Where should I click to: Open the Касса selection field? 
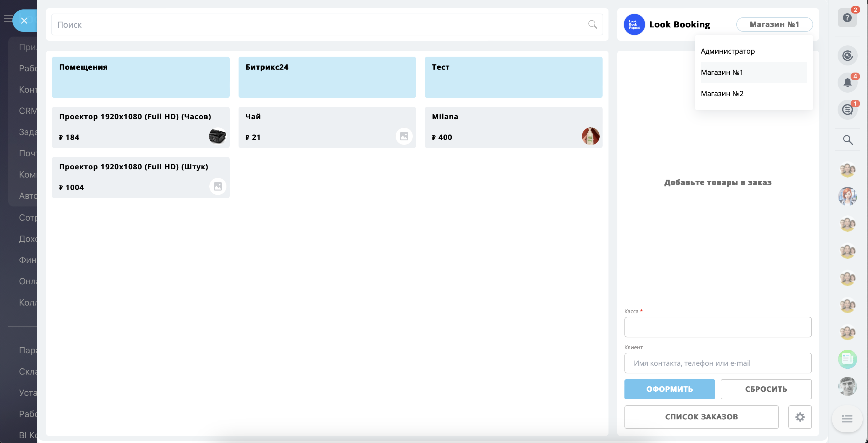[x=717, y=327]
